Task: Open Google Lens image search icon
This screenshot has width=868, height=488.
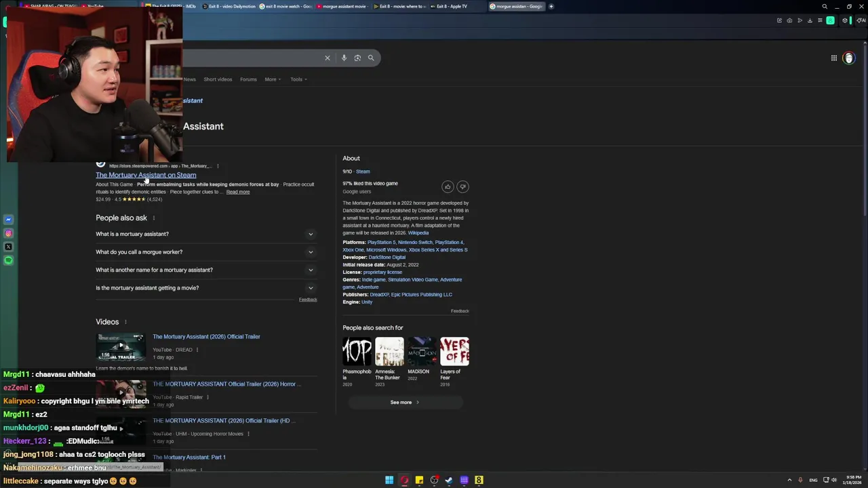Action: click(x=357, y=58)
